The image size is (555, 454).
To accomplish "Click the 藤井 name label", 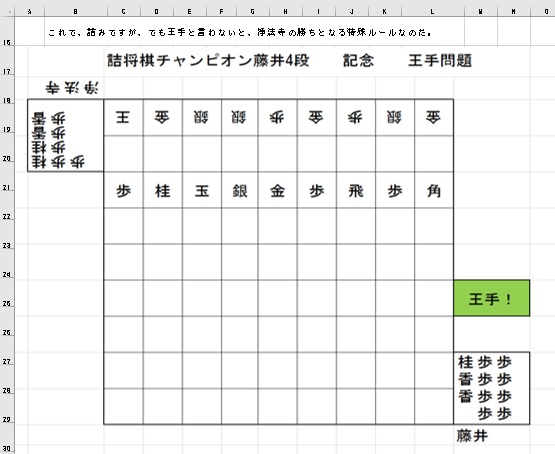I will (x=472, y=436).
